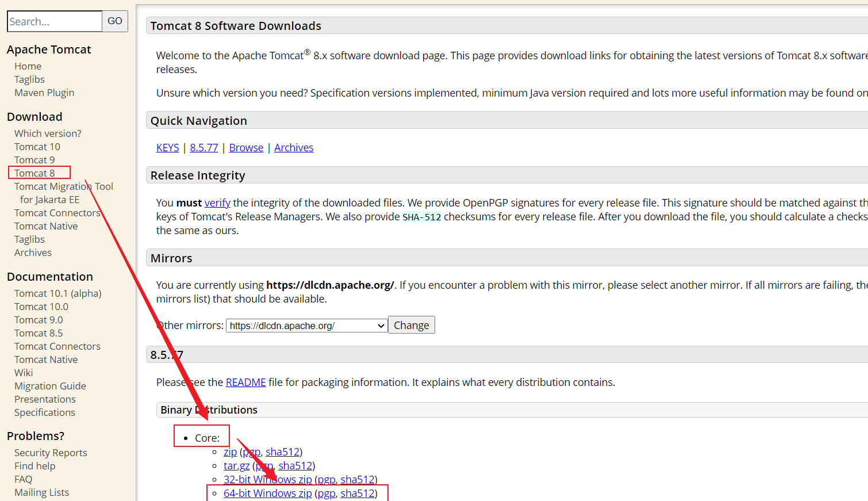Viewport: 868px width, 501px height.
Task: Go to Tomcat 9 downloads
Action: point(34,160)
